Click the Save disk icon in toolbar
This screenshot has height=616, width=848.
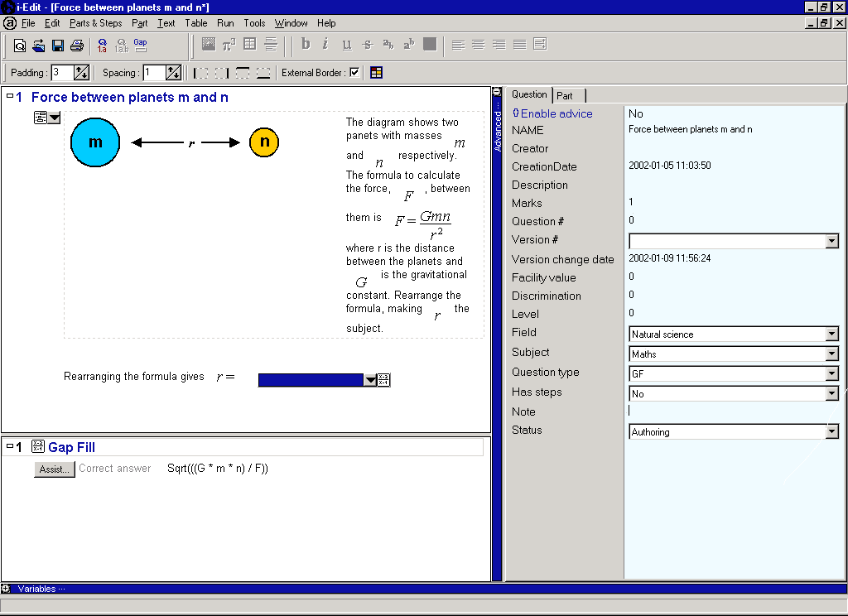(x=58, y=45)
